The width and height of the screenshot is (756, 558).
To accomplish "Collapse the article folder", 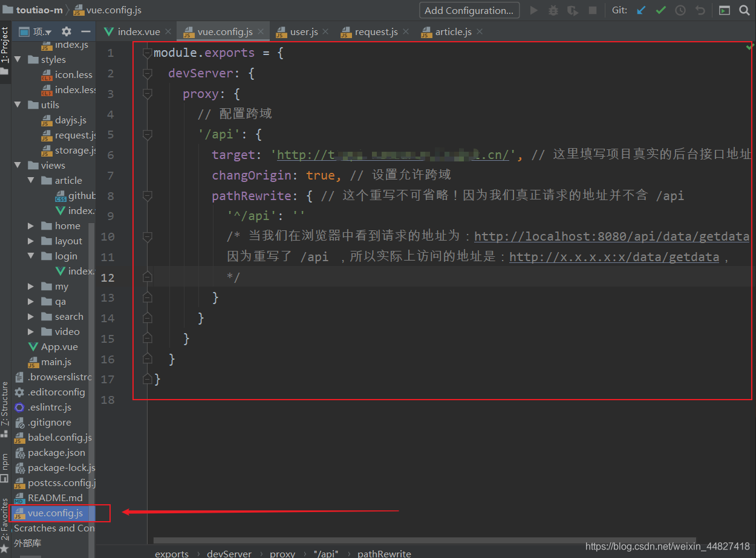I will click(x=31, y=180).
